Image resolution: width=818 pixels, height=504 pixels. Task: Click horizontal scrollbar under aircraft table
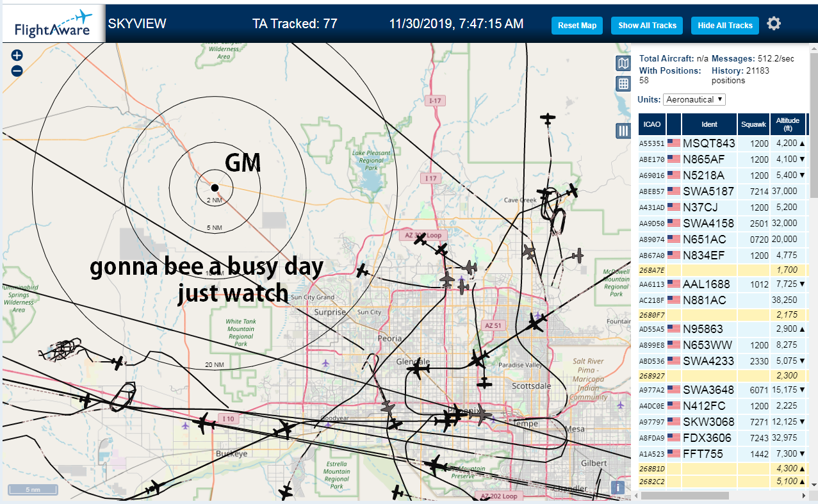(x=685, y=496)
